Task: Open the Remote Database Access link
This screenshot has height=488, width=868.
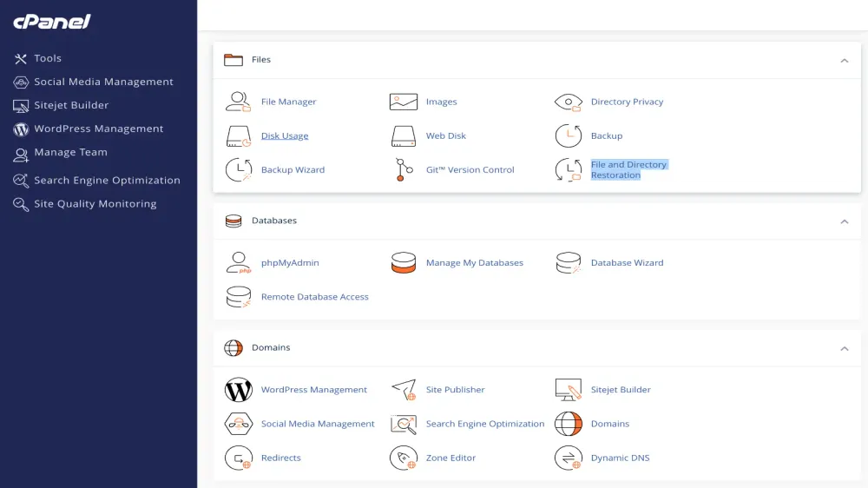Action: (x=314, y=297)
